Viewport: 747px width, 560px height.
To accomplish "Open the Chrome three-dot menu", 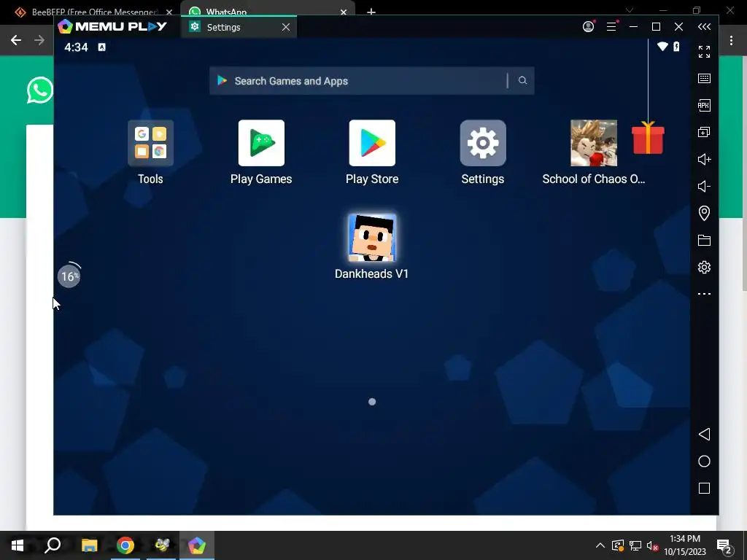I will pos(731,41).
